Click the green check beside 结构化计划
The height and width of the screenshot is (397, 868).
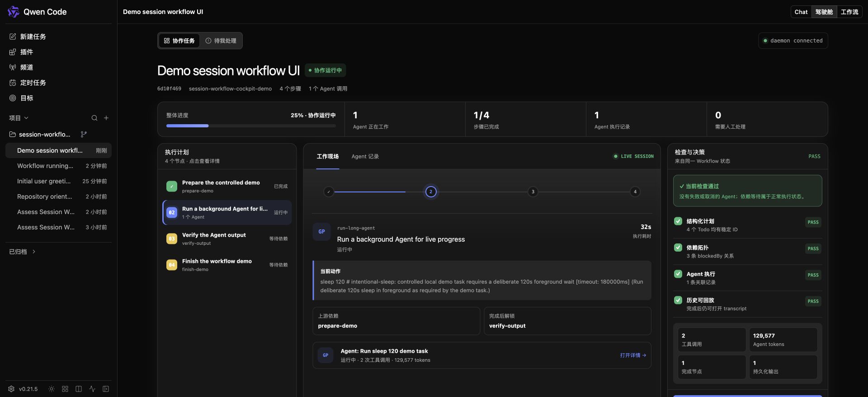[x=678, y=221]
